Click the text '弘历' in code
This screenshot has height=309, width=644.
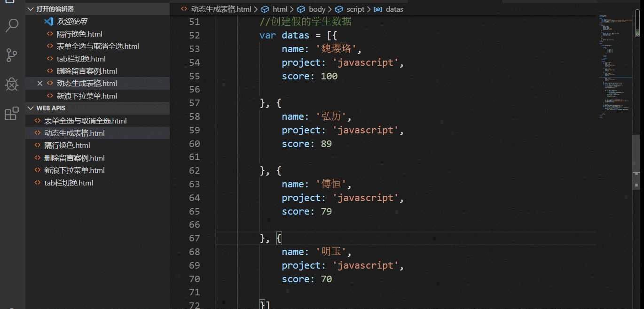pyautogui.click(x=331, y=116)
